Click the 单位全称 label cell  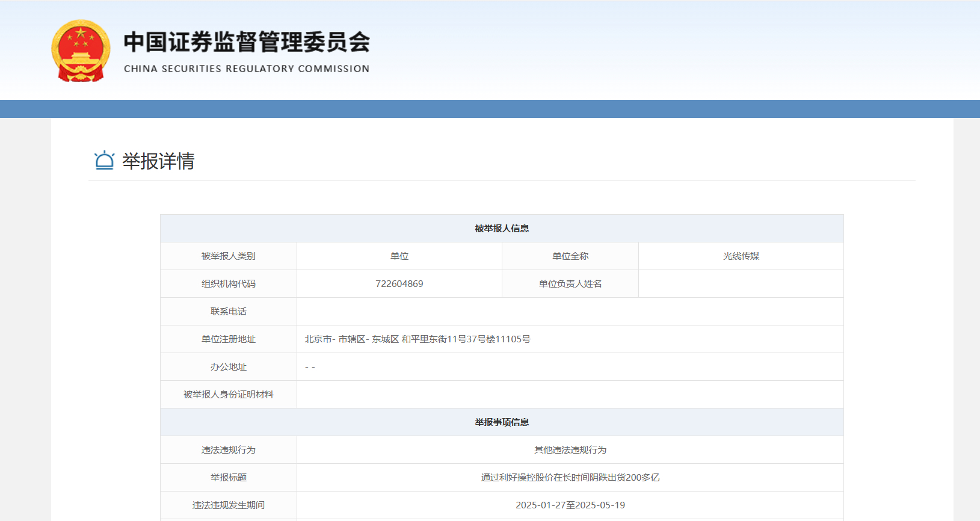[x=570, y=256]
